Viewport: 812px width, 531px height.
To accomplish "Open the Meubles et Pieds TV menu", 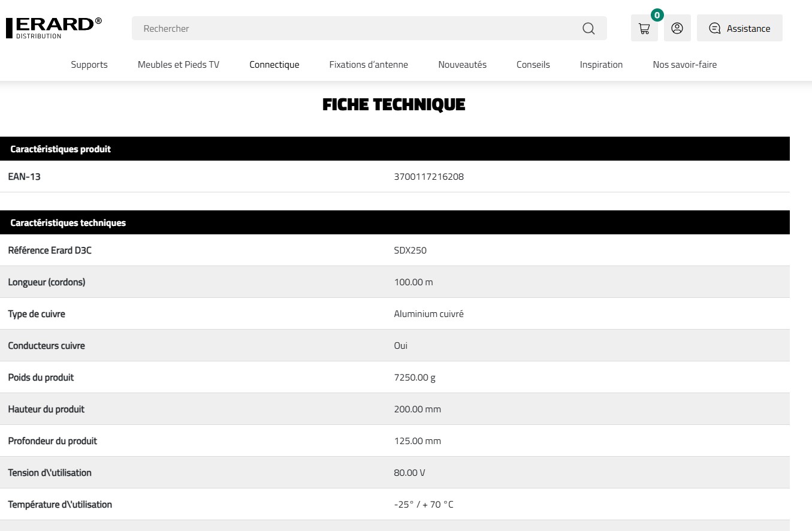I will [179, 65].
